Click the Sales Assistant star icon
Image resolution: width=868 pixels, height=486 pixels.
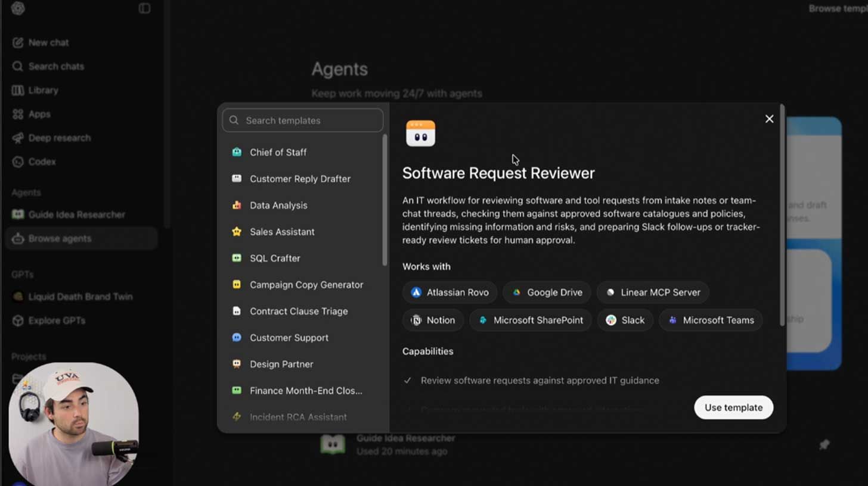[x=237, y=232]
